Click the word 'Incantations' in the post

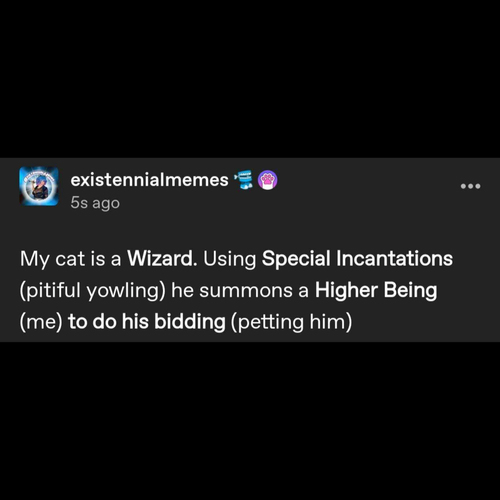[x=394, y=258]
